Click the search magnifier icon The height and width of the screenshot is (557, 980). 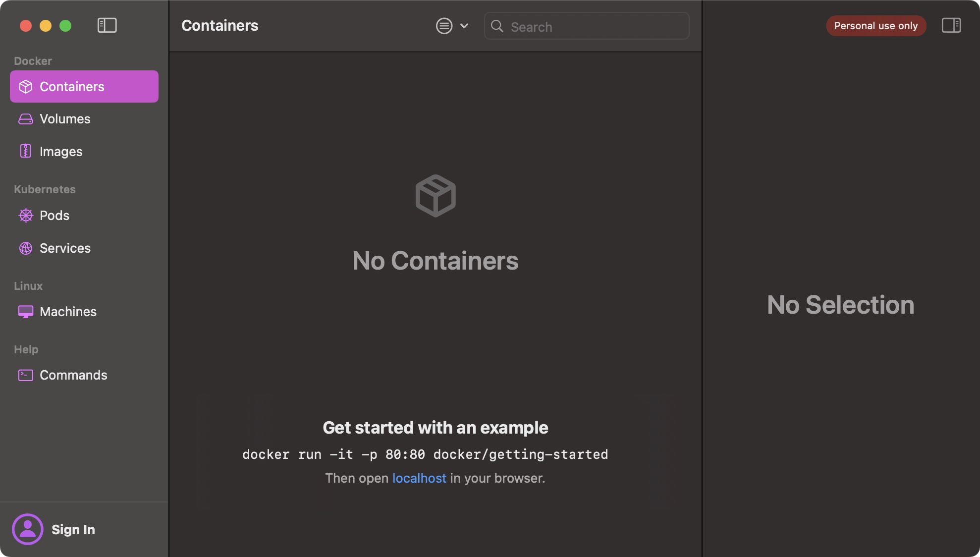[498, 26]
